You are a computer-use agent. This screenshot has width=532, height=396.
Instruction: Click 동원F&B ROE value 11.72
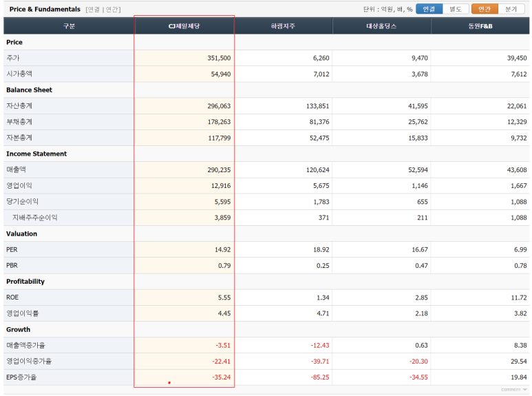519,298
